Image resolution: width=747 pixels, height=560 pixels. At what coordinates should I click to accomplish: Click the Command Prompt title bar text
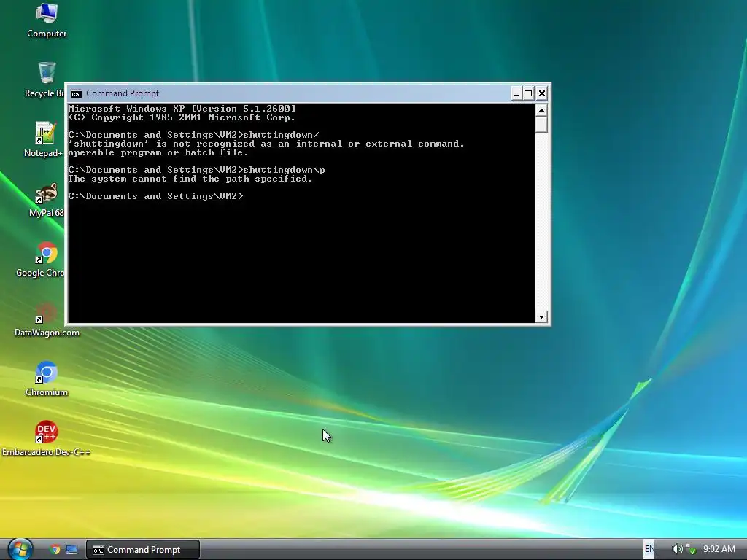(123, 93)
